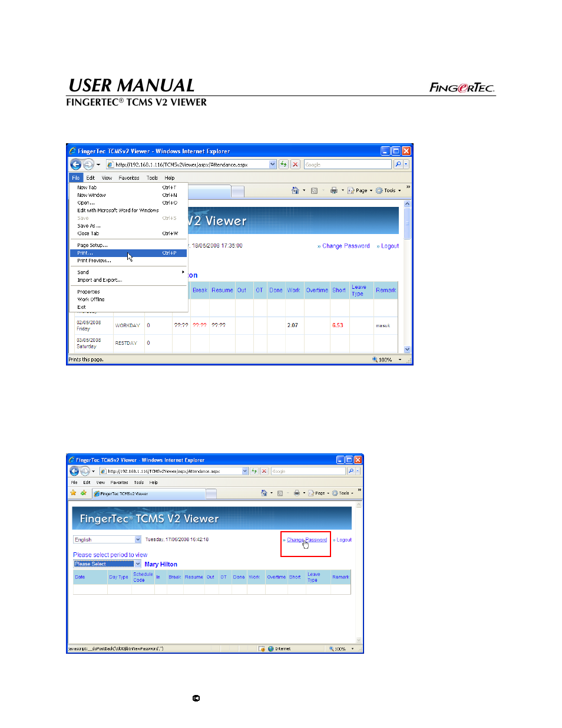Open Tools dropdown in window with open File menu
Screen dimensions: 562x728
(x=388, y=190)
